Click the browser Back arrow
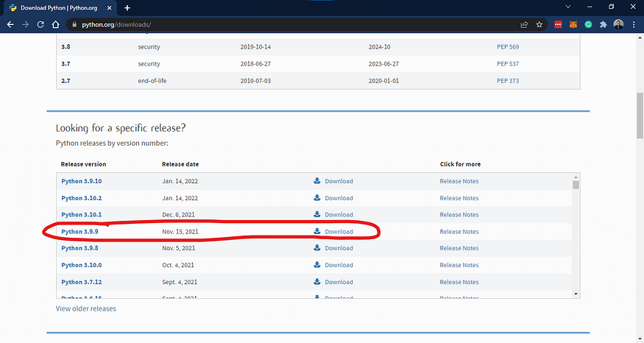The width and height of the screenshot is (644, 343). [x=11, y=24]
